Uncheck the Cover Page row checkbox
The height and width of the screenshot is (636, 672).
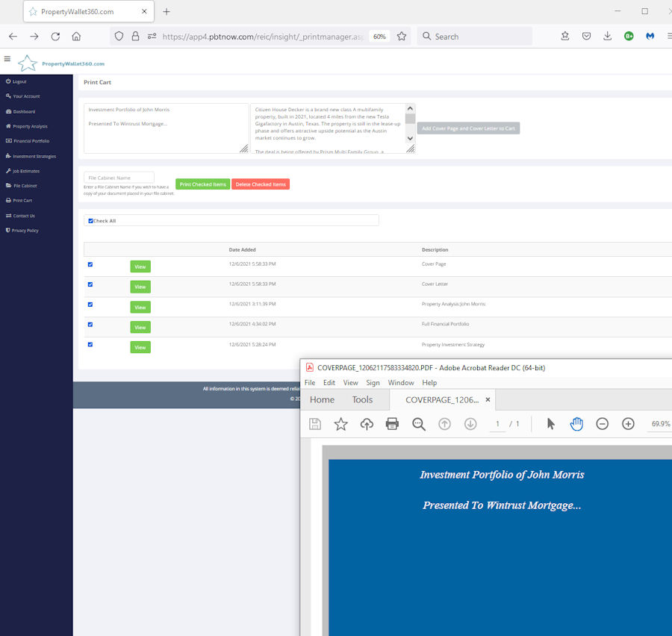coord(90,264)
